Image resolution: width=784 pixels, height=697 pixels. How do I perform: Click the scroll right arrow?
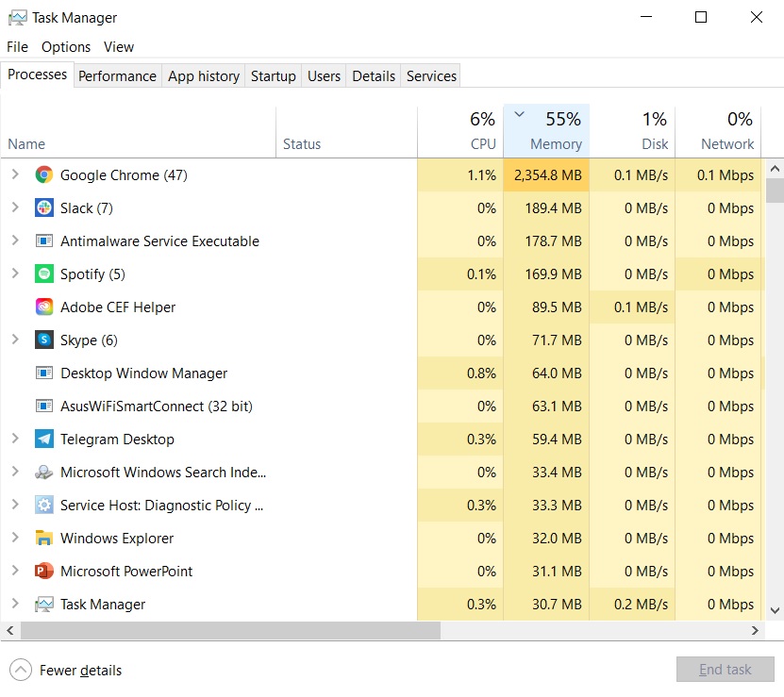[755, 630]
